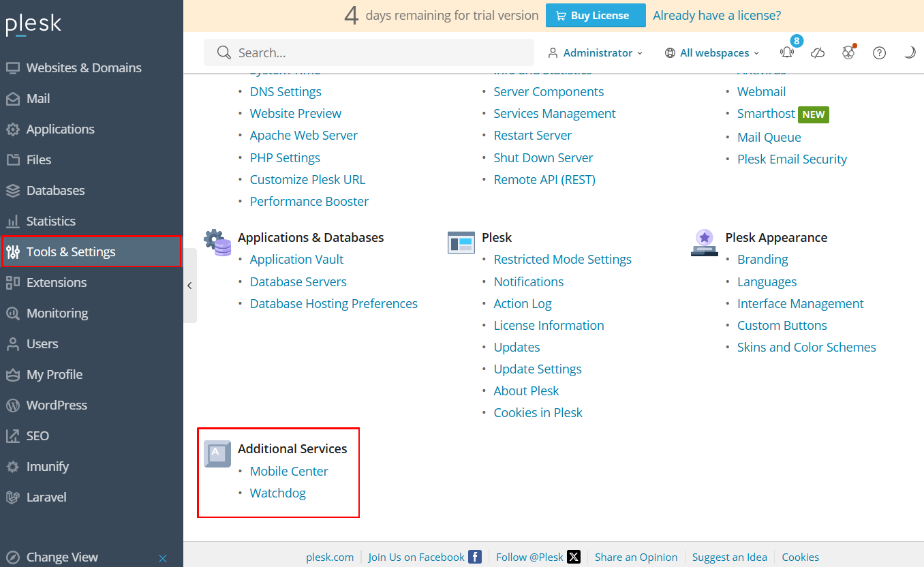
Task: Open the PHP Settings link
Action: coord(285,158)
